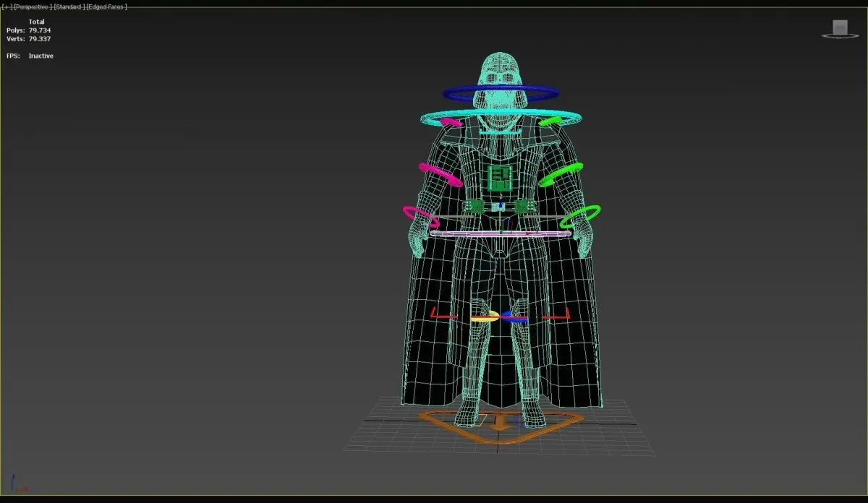
Task: Select the yellow knee control
Action: pyautogui.click(x=485, y=317)
